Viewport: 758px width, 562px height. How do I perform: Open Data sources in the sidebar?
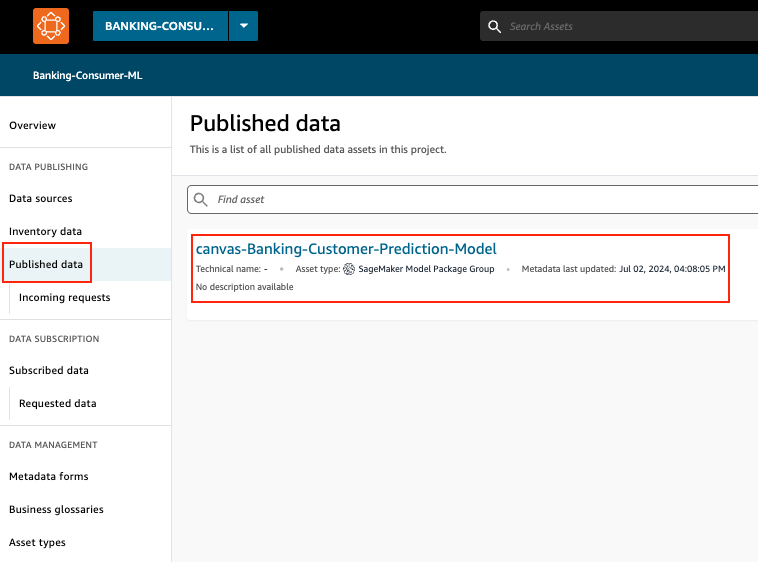click(41, 198)
